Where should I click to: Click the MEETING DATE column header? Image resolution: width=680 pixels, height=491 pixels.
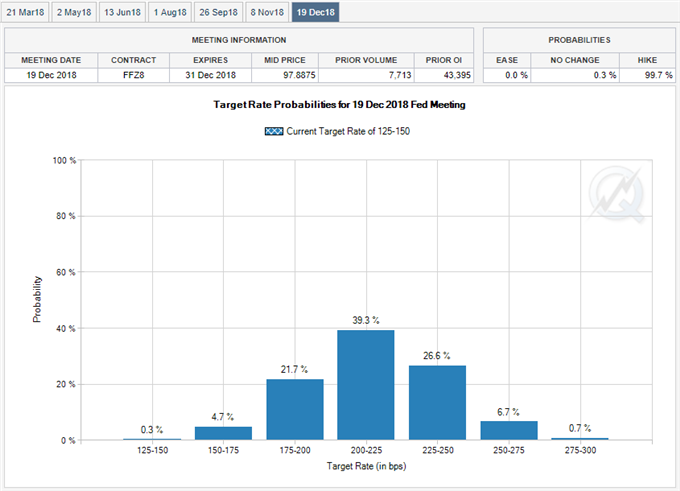point(51,60)
